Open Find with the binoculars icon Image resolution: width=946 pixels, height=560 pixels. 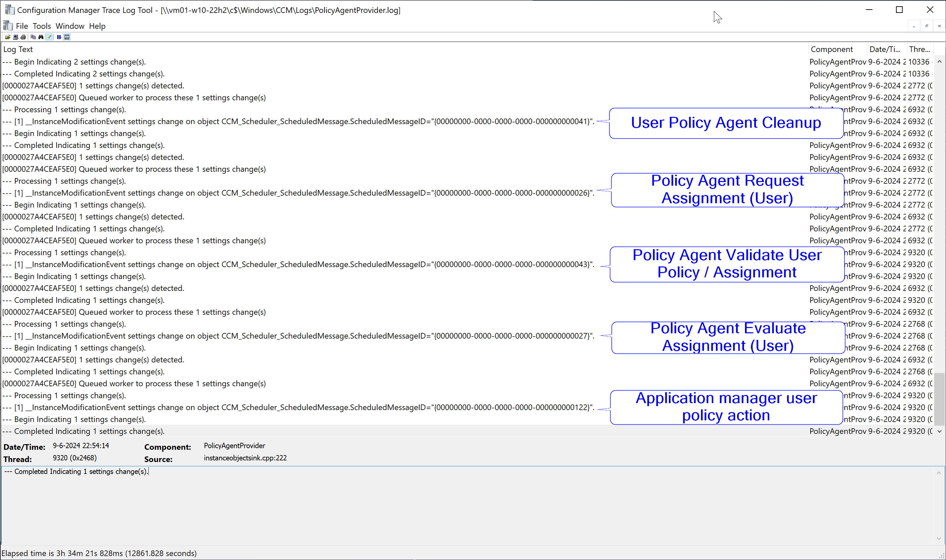41,37
